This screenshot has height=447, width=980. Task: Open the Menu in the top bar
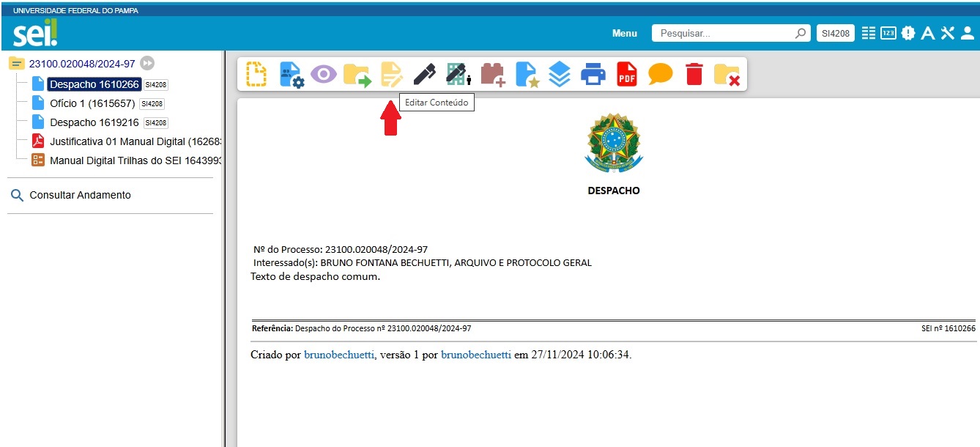click(x=624, y=33)
